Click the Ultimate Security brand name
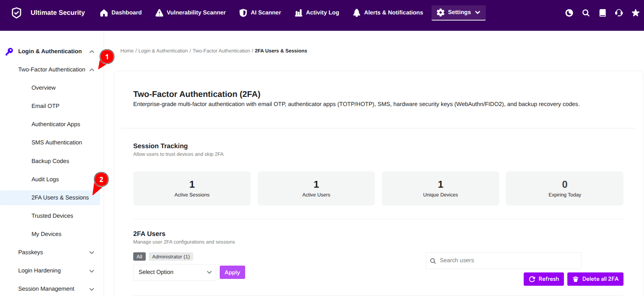This screenshot has width=644, height=296. click(58, 13)
